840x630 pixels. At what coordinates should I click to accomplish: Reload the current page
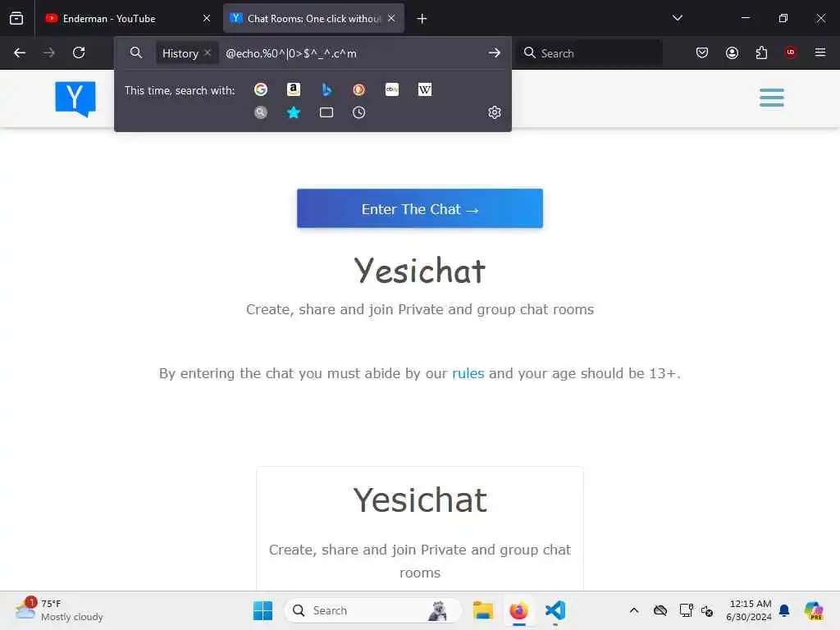click(79, 52)
